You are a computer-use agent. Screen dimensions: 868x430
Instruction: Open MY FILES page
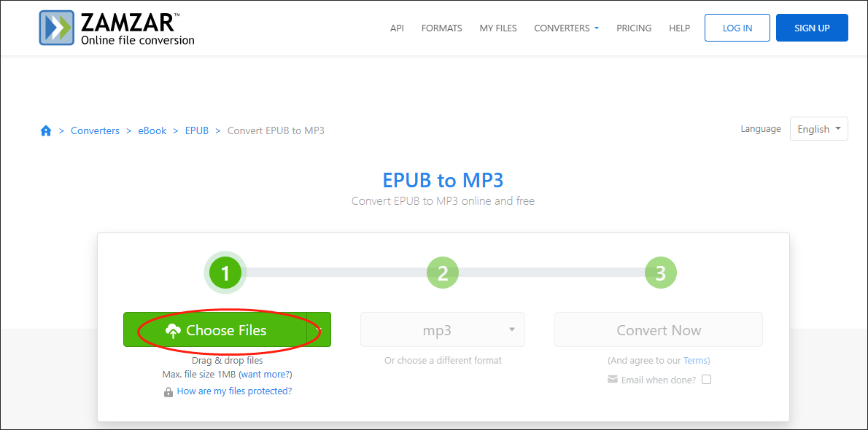[498, 28]
